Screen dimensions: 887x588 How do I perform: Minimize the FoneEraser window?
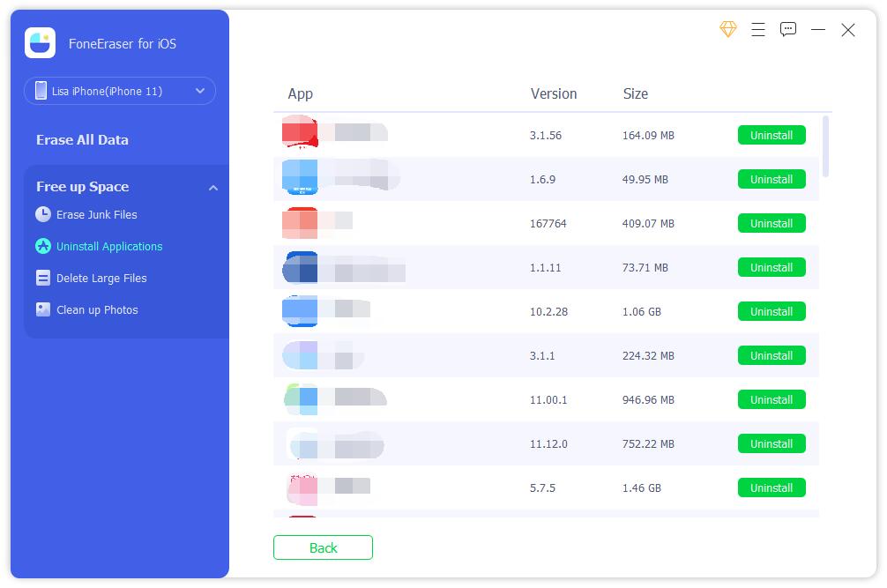tap(818, 29)
